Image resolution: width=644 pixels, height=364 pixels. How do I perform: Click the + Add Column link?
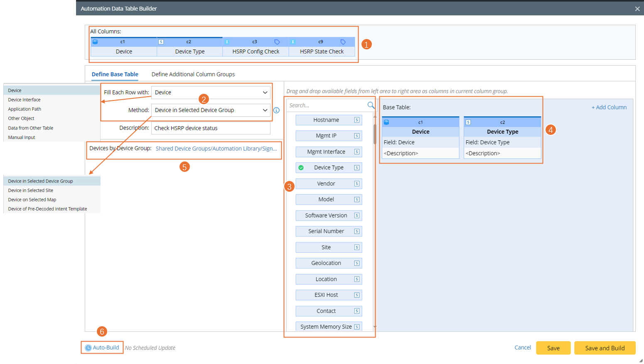click(x=609, y=107)
